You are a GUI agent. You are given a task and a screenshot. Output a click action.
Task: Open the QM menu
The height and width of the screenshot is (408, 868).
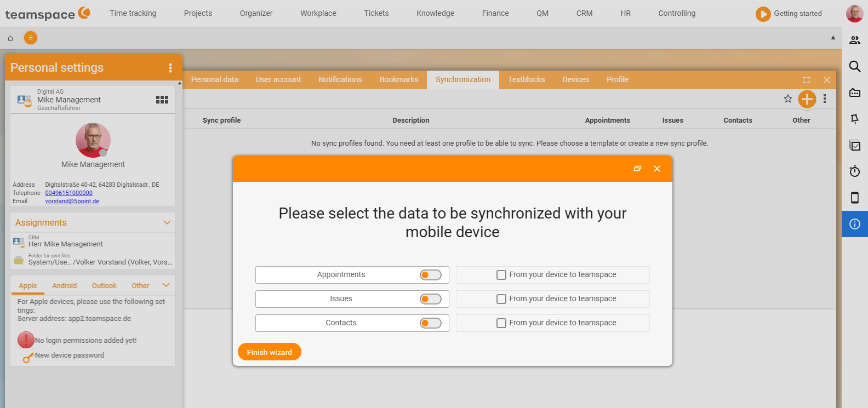click(x=542, y=13)
